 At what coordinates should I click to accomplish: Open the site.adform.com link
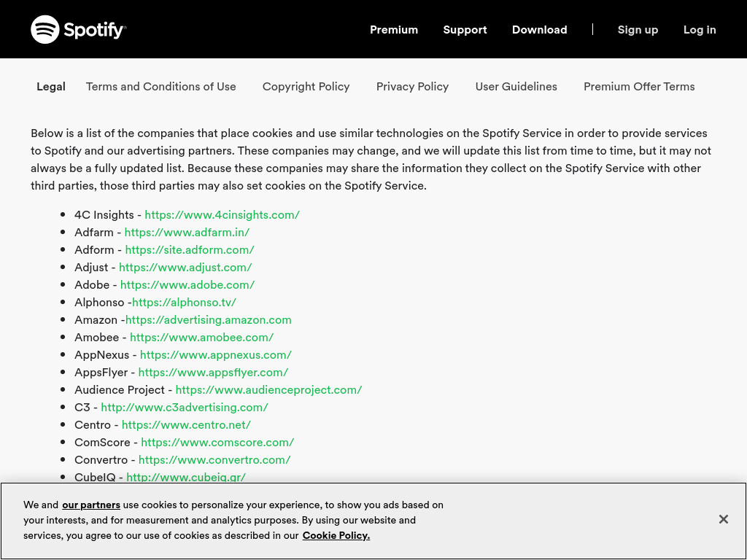pos(190,250)
